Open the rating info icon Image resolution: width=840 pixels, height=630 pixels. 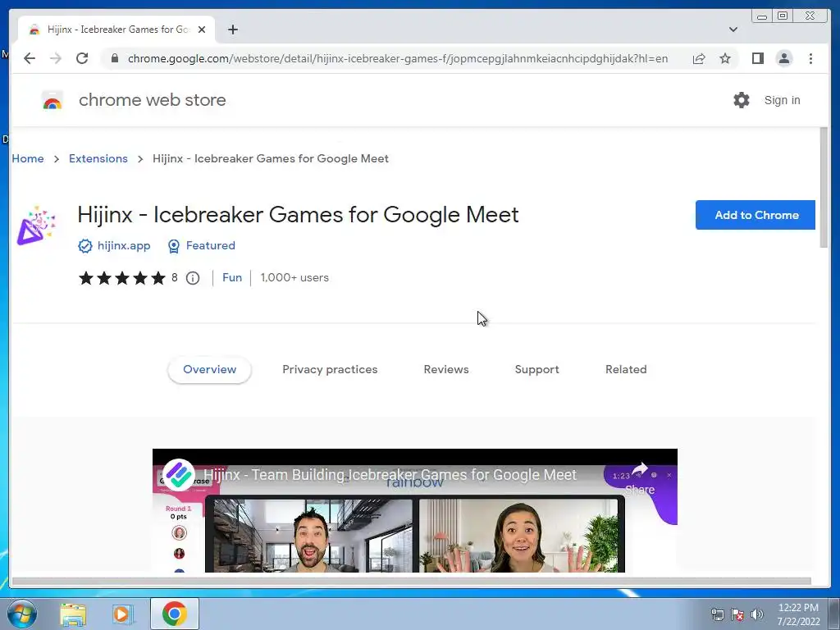click(x=193, y=278)
